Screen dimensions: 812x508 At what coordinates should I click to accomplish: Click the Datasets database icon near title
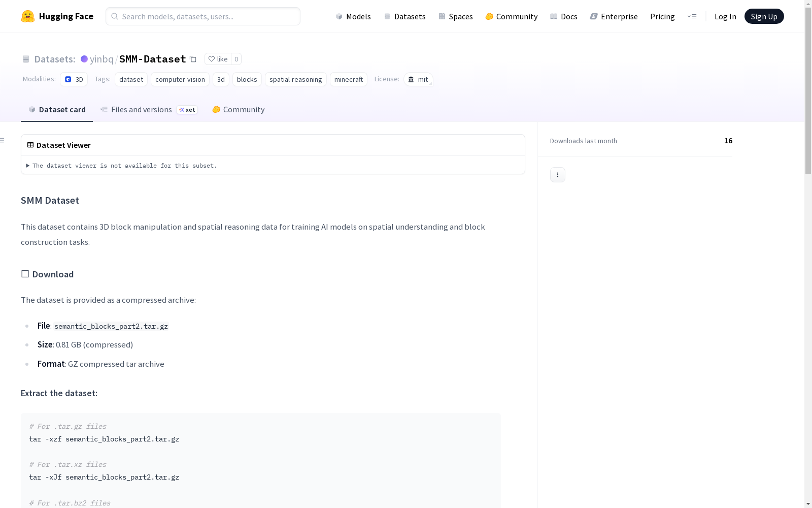(x=26, y=59)
